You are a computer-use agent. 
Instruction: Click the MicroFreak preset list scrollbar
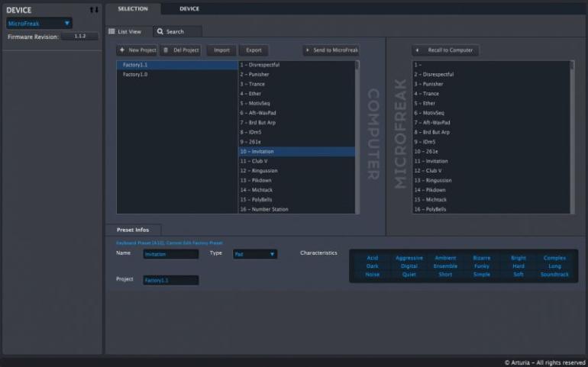(x=572, y=137)
